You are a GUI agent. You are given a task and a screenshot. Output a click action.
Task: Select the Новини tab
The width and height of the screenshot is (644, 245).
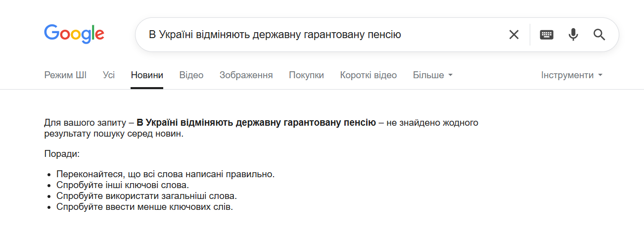click(x=147, y=75)
